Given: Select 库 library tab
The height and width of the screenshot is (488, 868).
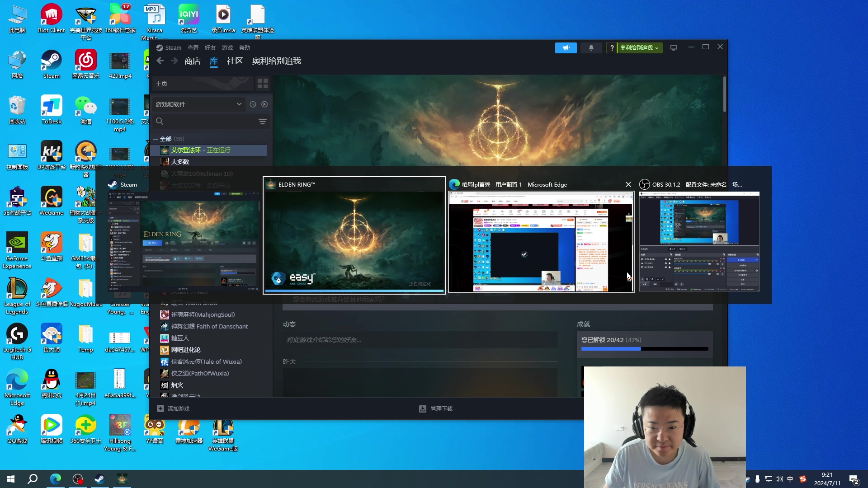Looking at the screenshot, I should pyautogui.click(x=214, y=61).
